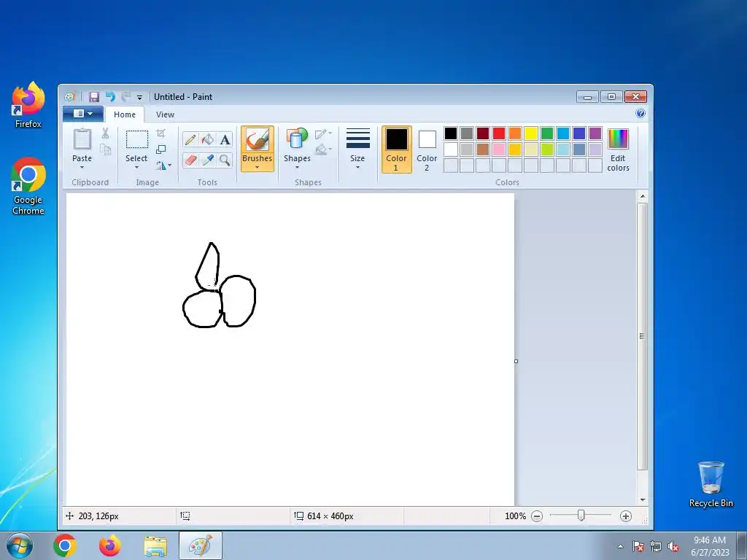Open Paste dropdown arrow
Screen dimensions: 747x560
[82, 168]
